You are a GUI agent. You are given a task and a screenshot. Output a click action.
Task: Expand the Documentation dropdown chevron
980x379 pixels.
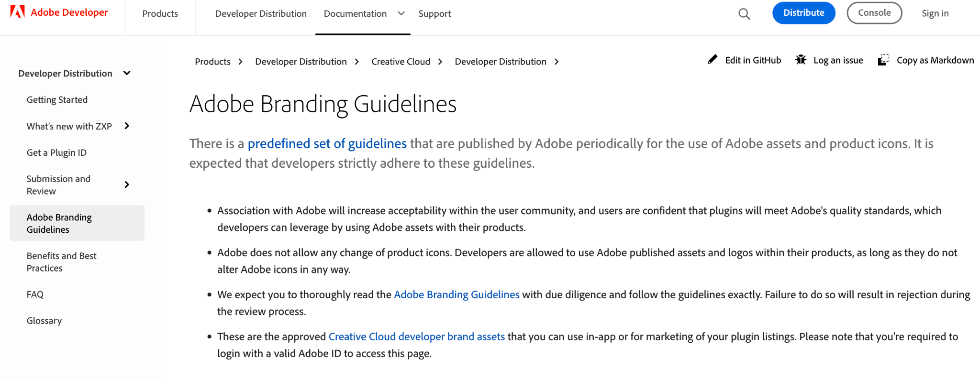(x=401, y=13)
